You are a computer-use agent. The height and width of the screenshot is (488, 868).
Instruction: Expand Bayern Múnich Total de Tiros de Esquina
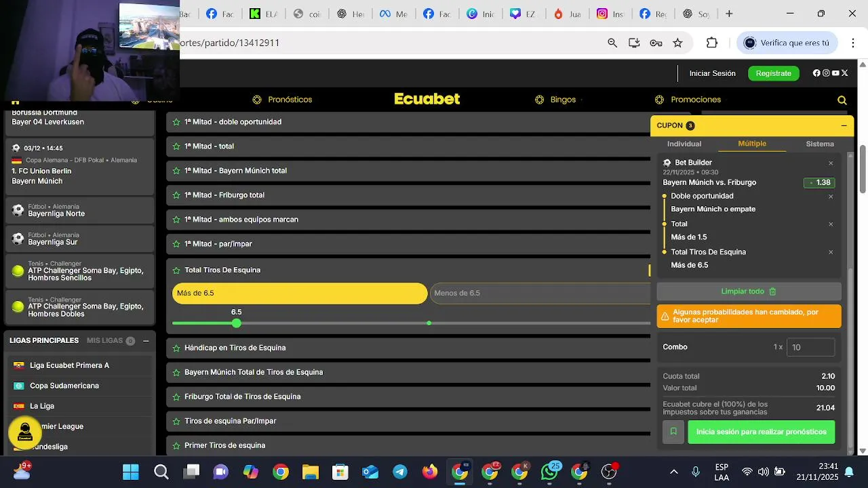point(408,372)
